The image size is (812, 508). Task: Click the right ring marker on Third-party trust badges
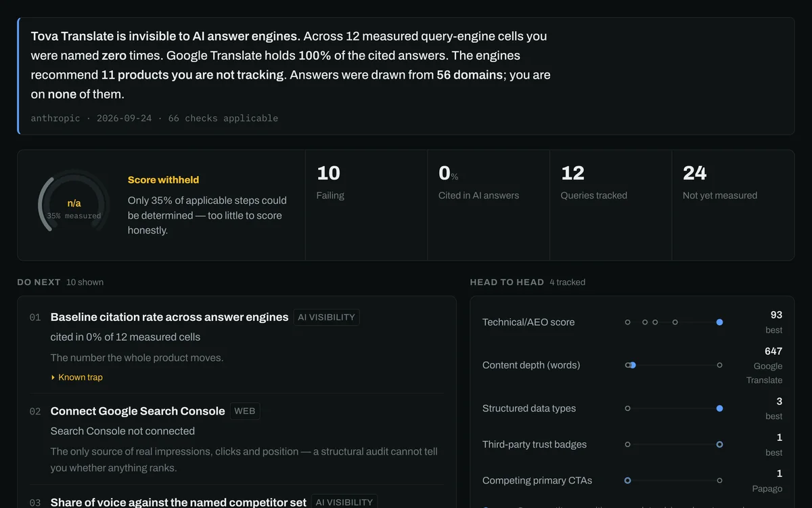[719, 444]
